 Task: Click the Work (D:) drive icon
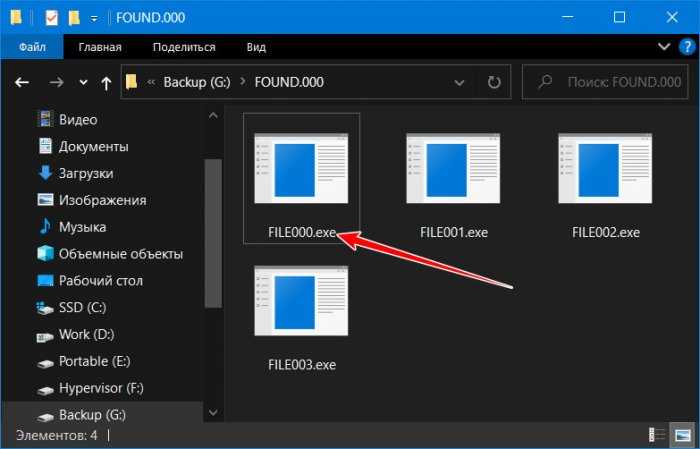(x=45, y=337)
